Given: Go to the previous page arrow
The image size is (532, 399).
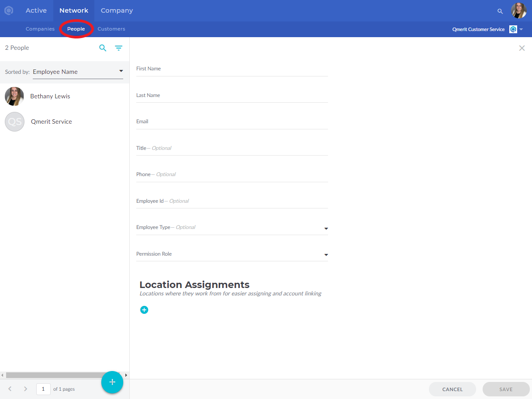Looking at the screenshot, I should click(10, 389).
